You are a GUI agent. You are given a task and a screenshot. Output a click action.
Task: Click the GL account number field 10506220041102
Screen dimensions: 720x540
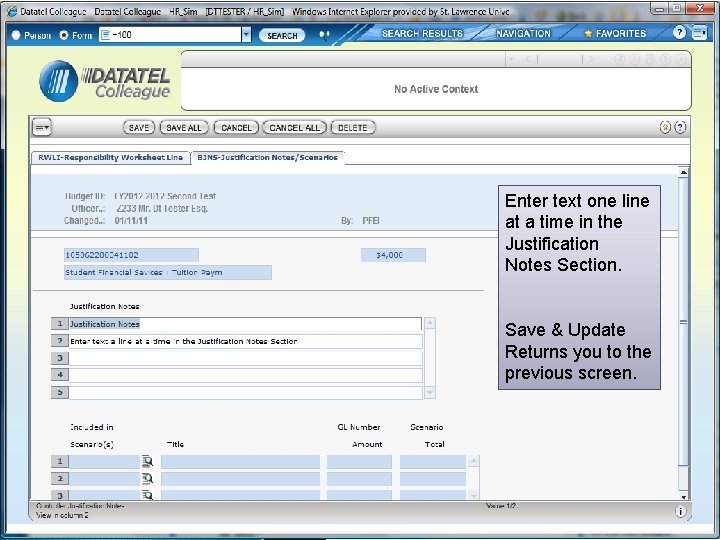coord(131,255)
